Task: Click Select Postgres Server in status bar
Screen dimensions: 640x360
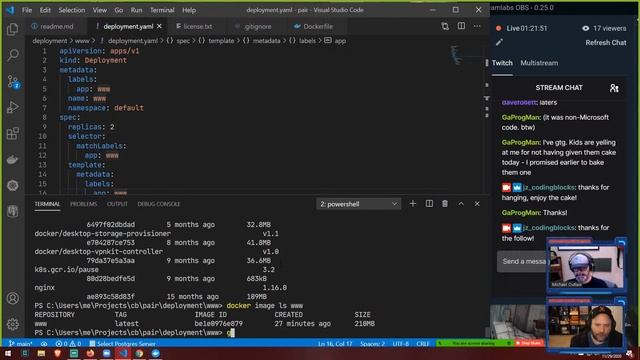Action: point(122,344)
